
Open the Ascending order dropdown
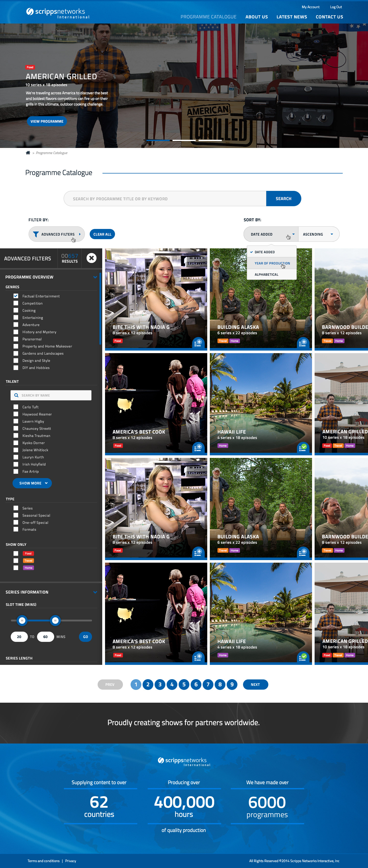click(x=319, y=234)
